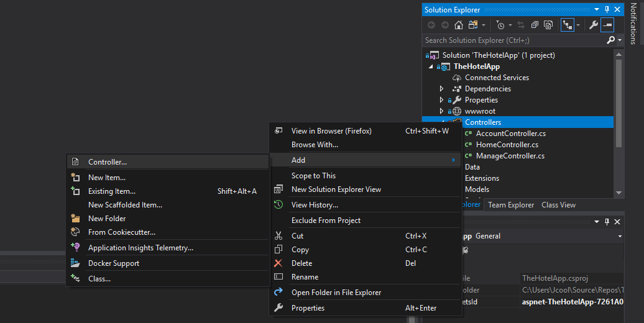Screen dimensions: 644x323
Task: Open Solution Explorer window position dropdown
Action: [x=596, y=9]
